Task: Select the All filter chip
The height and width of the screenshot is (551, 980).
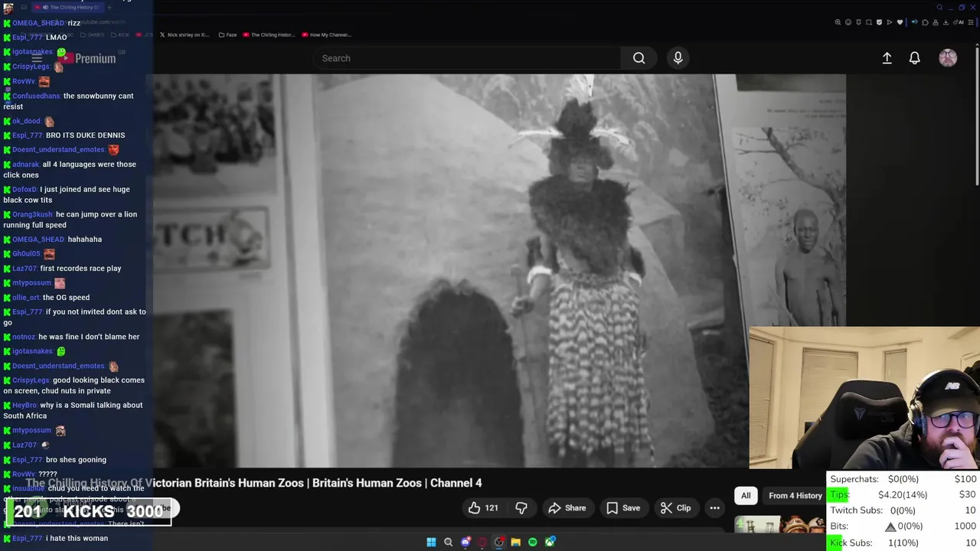Action: (746, 496)
